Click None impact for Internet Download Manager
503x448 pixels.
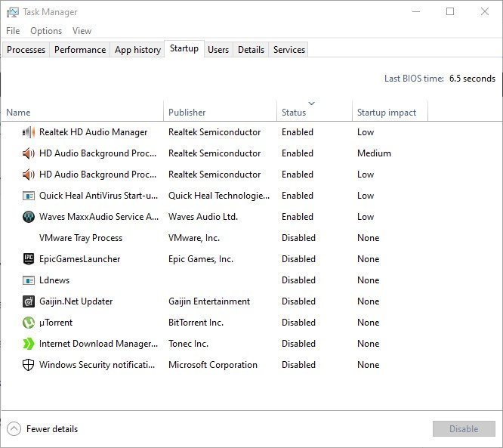tap(369, 344)
